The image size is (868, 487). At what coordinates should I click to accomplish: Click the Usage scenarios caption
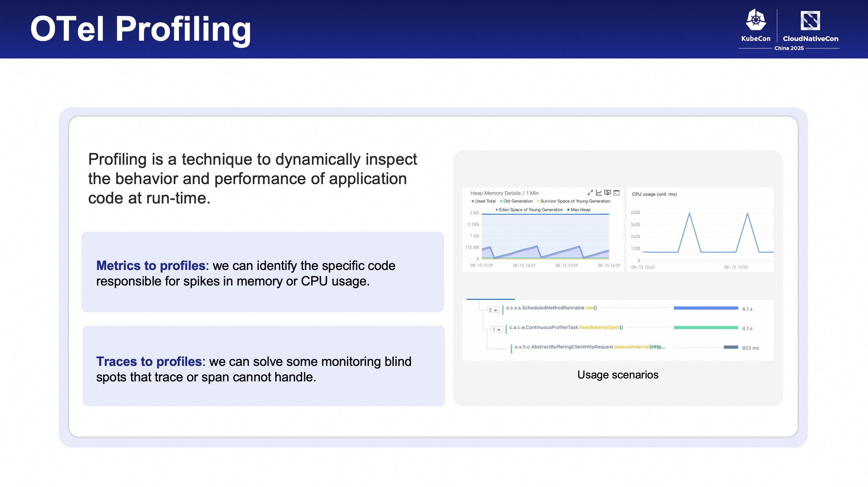618,375
